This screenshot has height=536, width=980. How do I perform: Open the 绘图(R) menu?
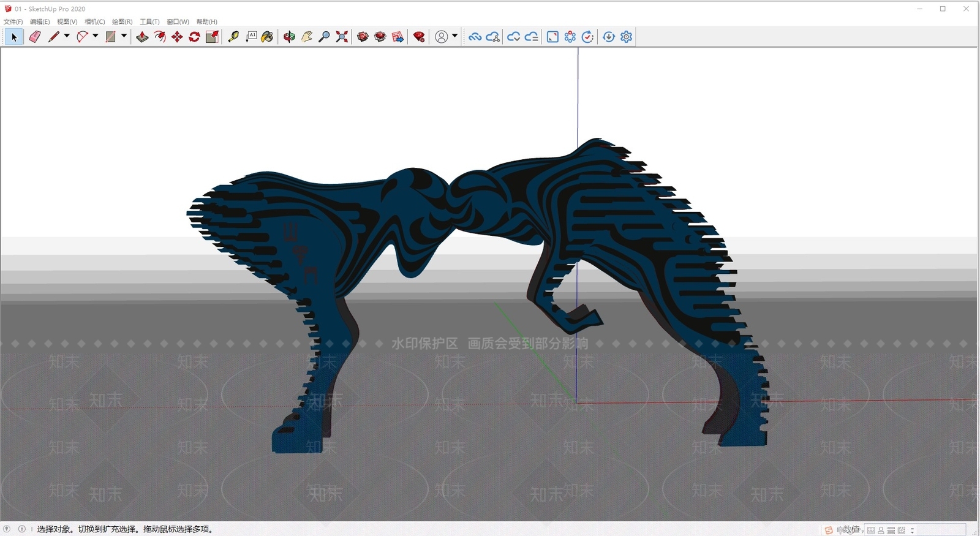coord(122,21)
